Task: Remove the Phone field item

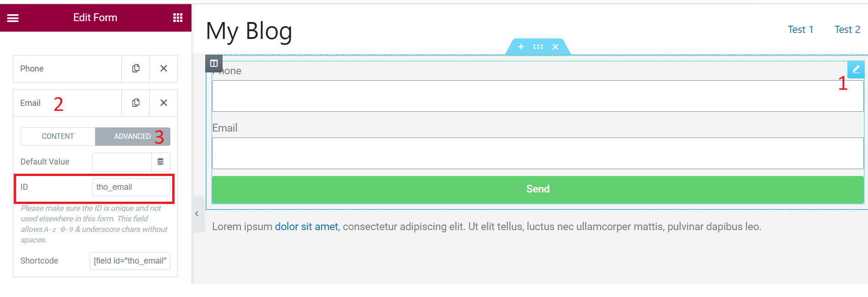Action: pos(164,68)
